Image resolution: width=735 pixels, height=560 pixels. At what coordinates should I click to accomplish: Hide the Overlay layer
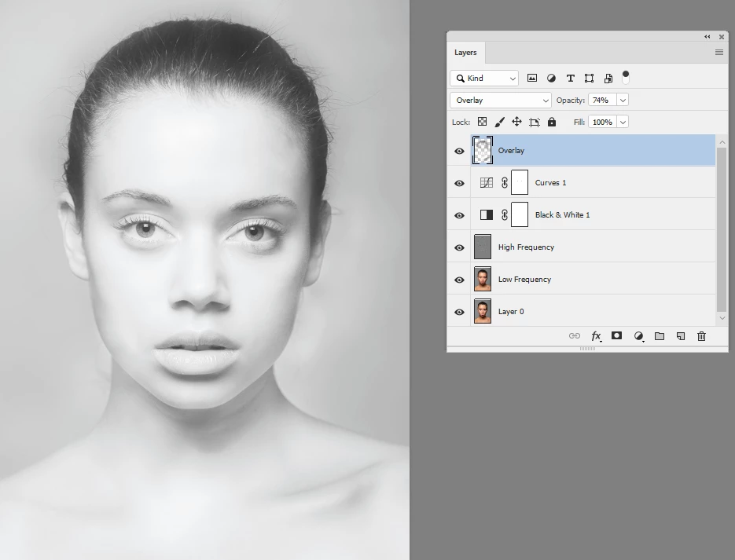[459, 151]
